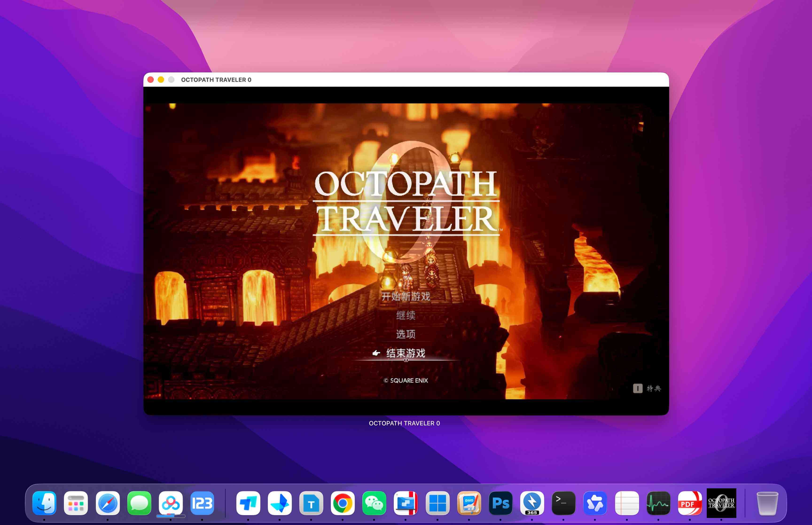Launch Safari from the dock

point(107,503)
